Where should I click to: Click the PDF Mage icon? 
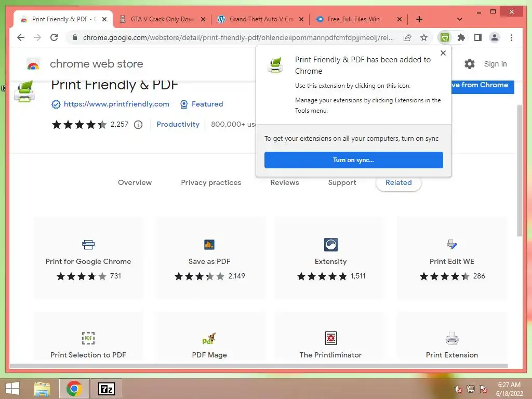point(209,338)
